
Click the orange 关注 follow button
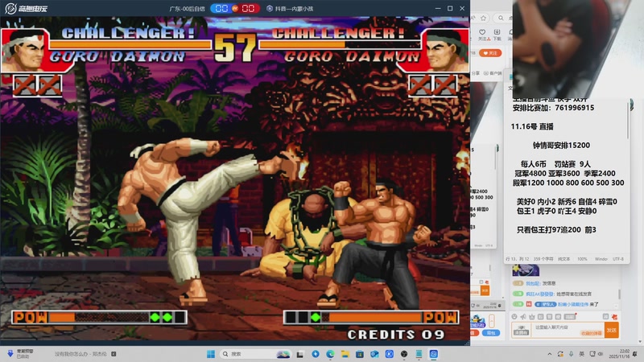point(490,53)
